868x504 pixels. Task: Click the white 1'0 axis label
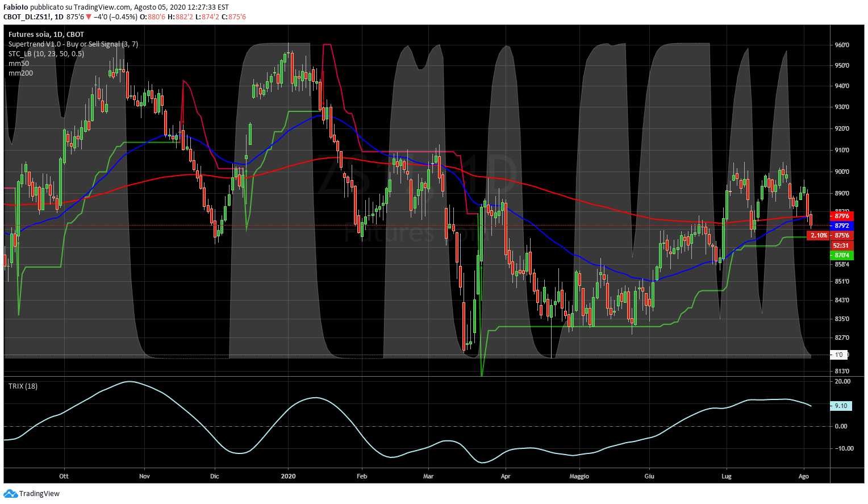839,355
